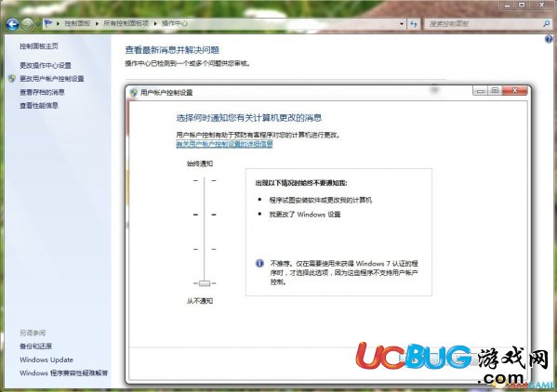Click text 我更改了 Windows 设置

point(305,215)
